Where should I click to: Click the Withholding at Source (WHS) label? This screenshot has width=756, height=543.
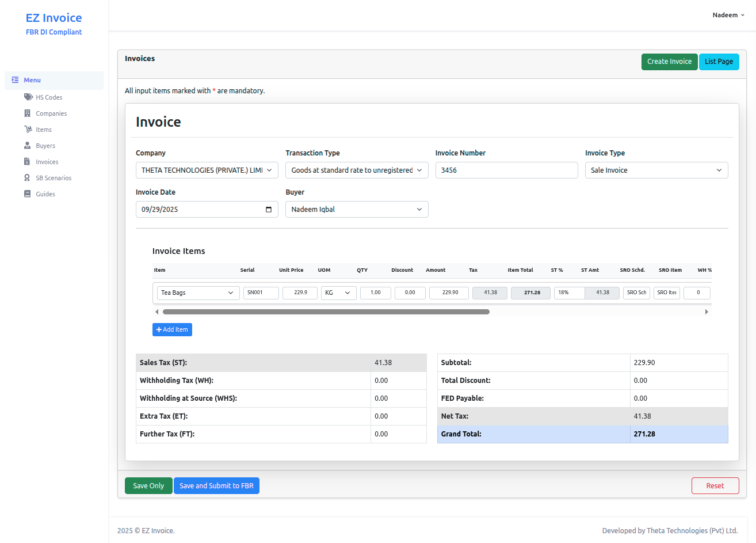point(189,398)
